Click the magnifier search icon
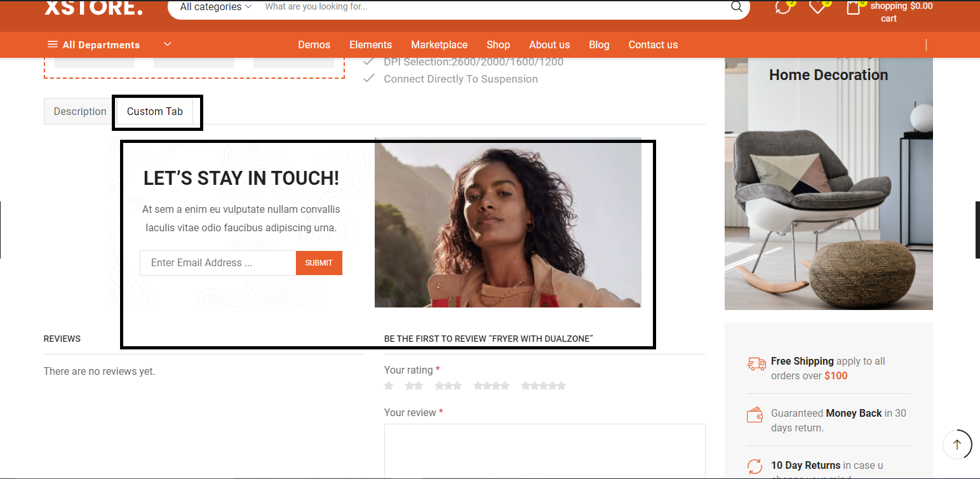980x479 pixels. pos(737,7)
